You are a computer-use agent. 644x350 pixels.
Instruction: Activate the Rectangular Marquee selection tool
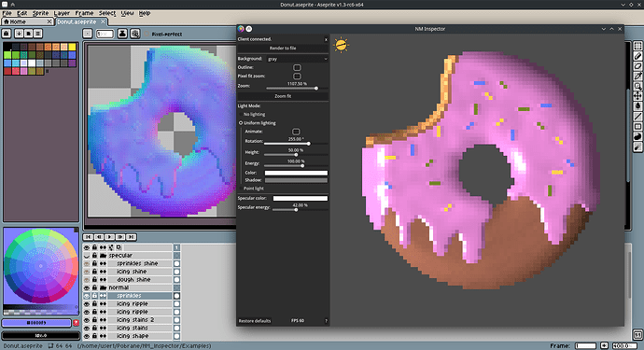coord(637,46)
